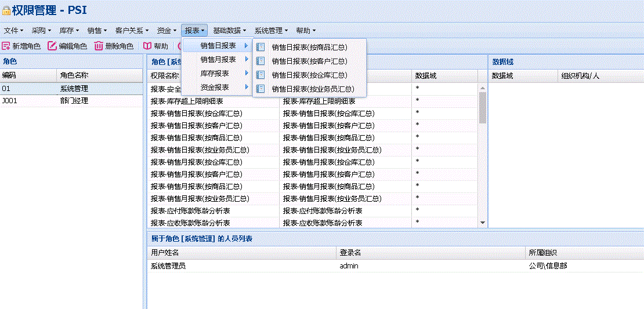
Task: Click 报表-销售日报表(按商品汇总) in first column
Action: pyautogui.click(x=213, y=137)
